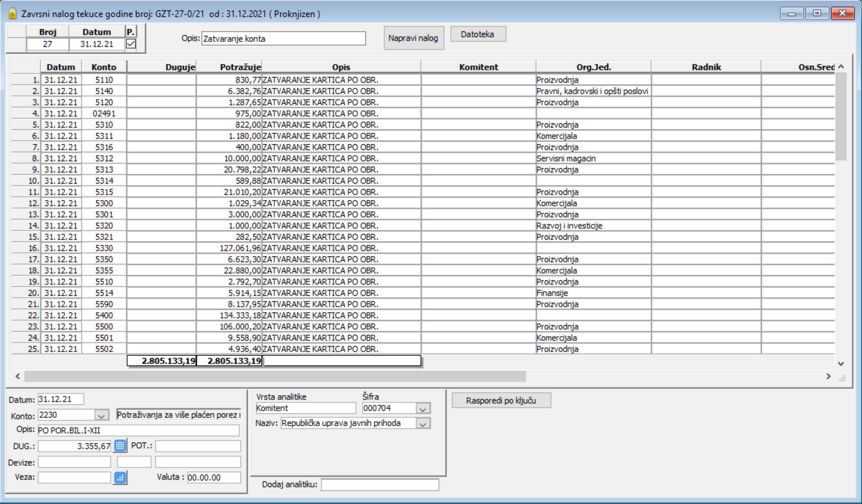The image size is (862, 504).
Task: Click the Datoteka button
Action: [478, 34]
